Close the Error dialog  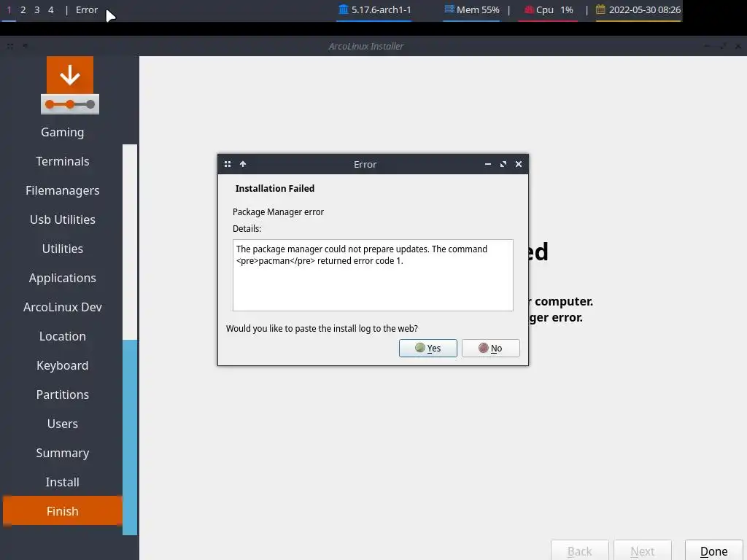pos(519,164)
